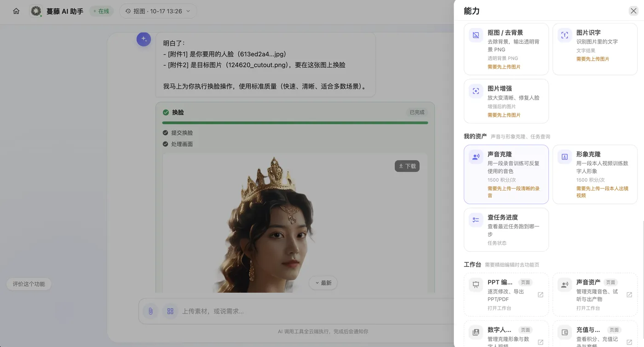This screenshot has height=347, width=644.
Task: Choose the 形象克隆 card icon
Action: (565, 156)
